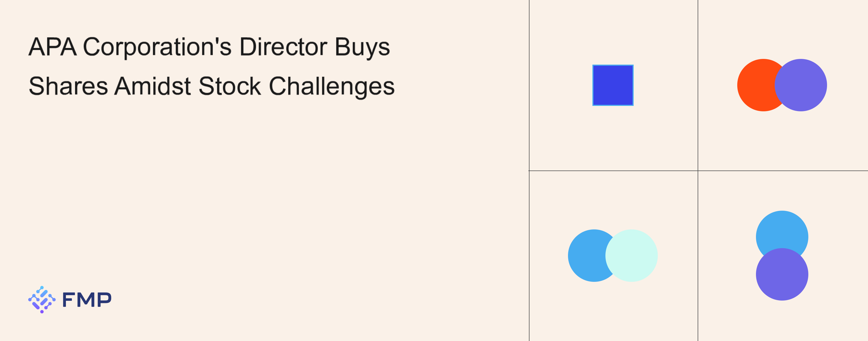Screen dimensions: 868x341
Task: Pick the solid blue square color
Action: [x=613, y=85]
